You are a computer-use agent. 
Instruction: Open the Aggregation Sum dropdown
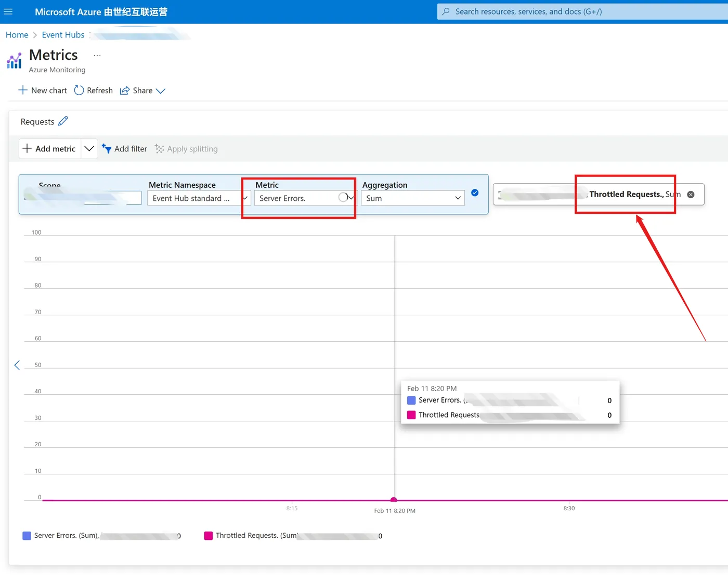coord(413,198)
